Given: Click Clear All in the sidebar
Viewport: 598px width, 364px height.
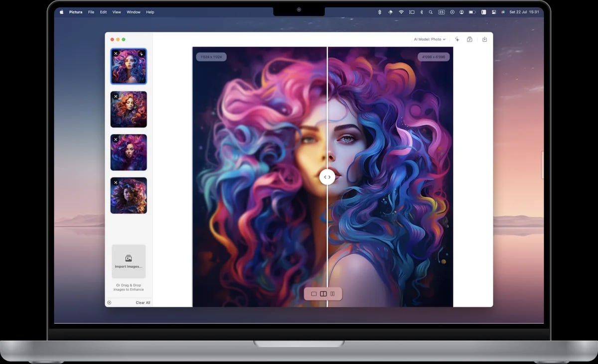Looking at the screenshot, I should pos(143,303).
